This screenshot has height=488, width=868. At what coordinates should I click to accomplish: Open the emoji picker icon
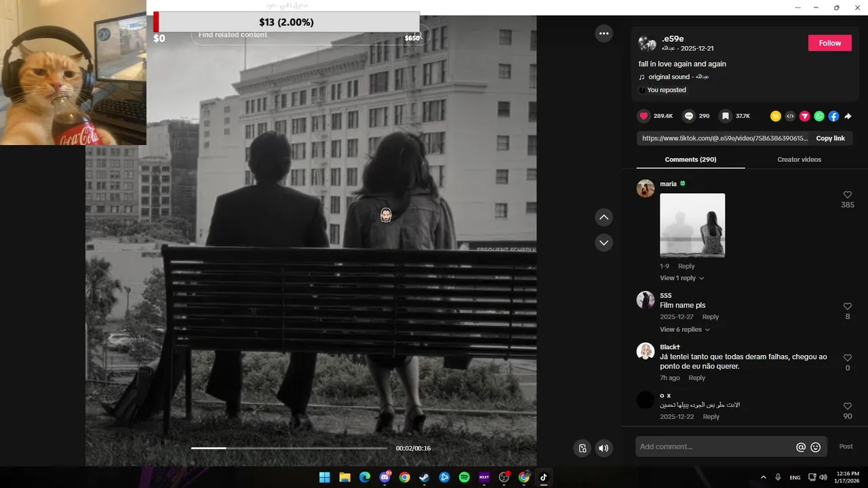(x=816, y=447)
